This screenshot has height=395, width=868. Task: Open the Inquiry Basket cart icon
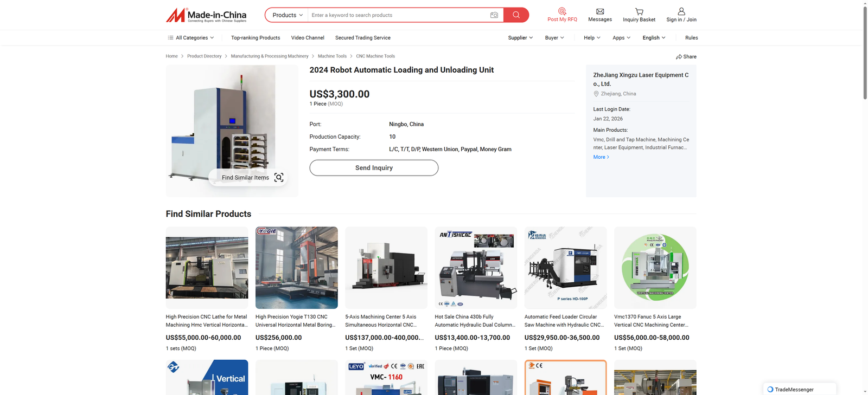pyautogui.click(x=639, y=11)
